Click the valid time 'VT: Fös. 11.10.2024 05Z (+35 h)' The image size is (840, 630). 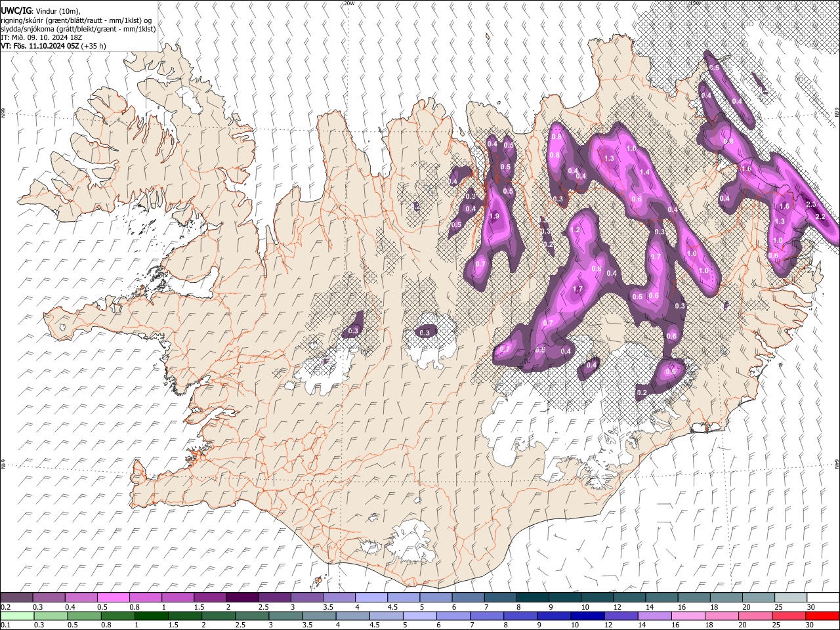[53, 46]
